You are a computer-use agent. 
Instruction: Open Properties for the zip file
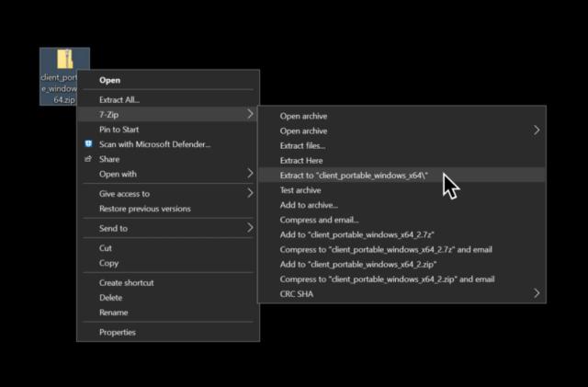click(x=117, y=333)
